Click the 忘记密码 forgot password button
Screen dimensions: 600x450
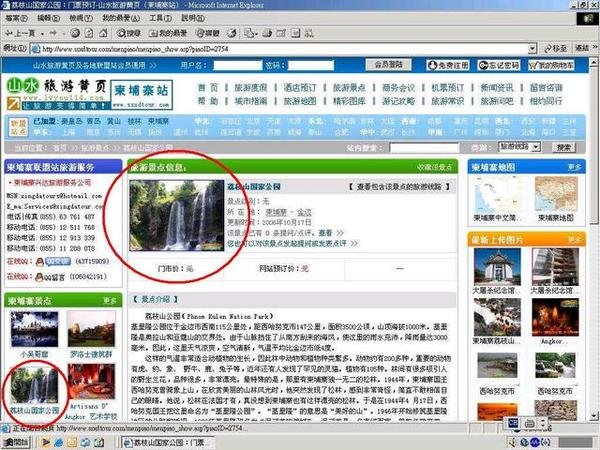pyautogui.click(x=499, y=65)
